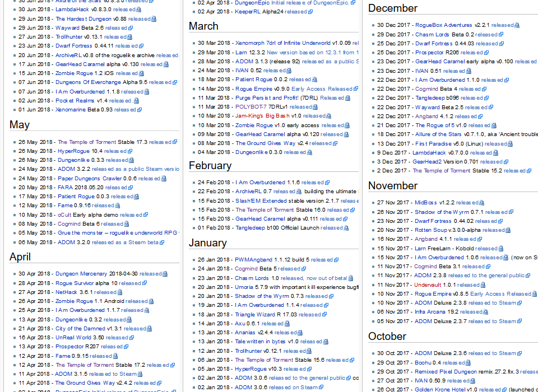Image resolution: width=538 pixels, height=392 pixels.
Task: Open City of the Damned link
Action: (80, 329)
